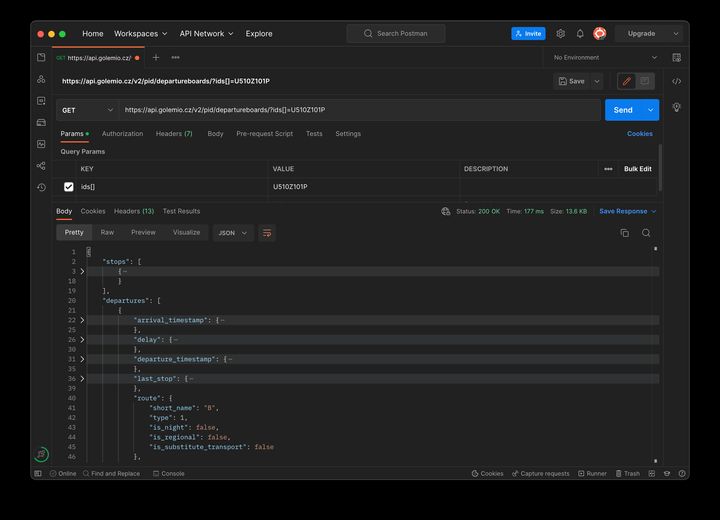Image resolution: width=720 pixels, height=520 pixels.
Task: Open API Network dropdown
Action: (x=207, y=34)
